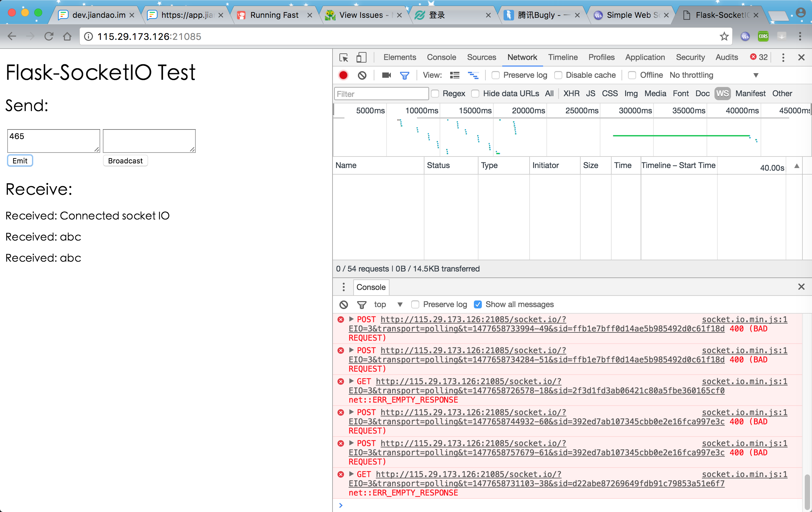Switch to the Sources DevTools tab
The height and width of the screenshot is (512, 812).
(x=481, y=58)
